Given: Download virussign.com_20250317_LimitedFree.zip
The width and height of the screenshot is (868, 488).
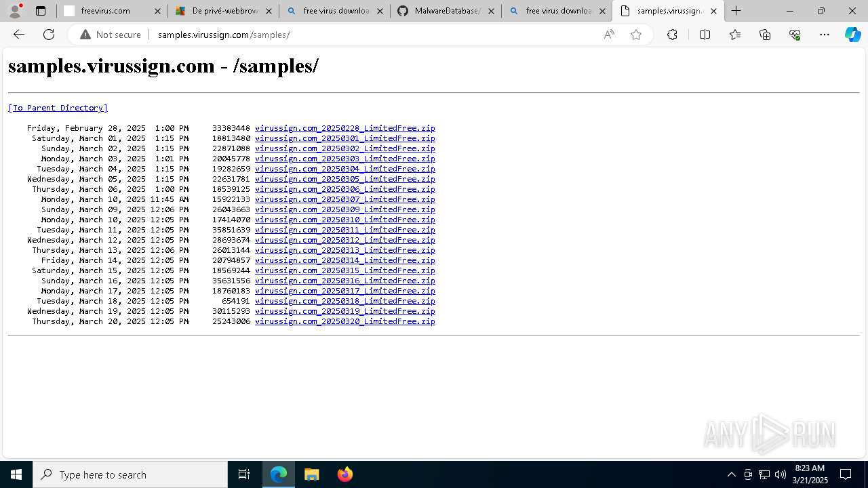Looking at the screenshot, I should pos(344,291).
